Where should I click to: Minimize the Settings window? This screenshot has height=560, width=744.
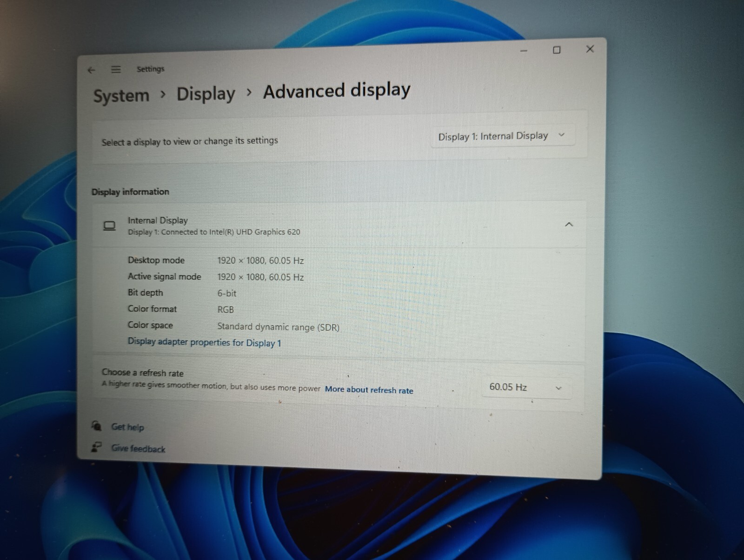pyautogui.click(x=524, y=50)
